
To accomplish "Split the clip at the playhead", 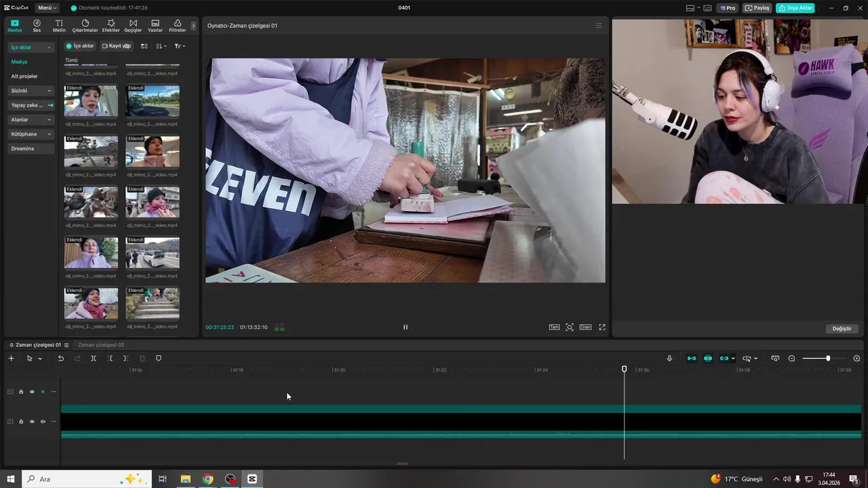I will point(94,359).
